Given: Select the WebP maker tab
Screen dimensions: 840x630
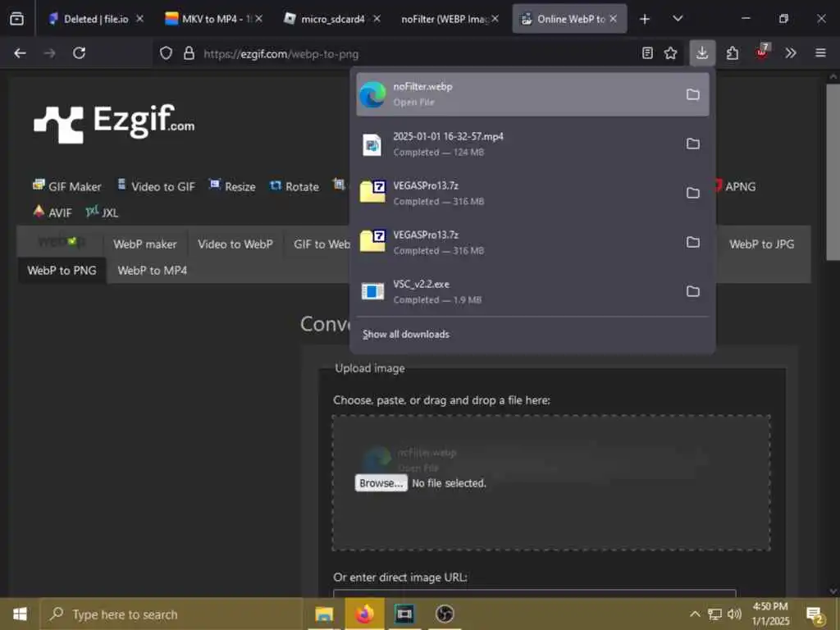Looking at the screenshot, I should pos(144,244).
